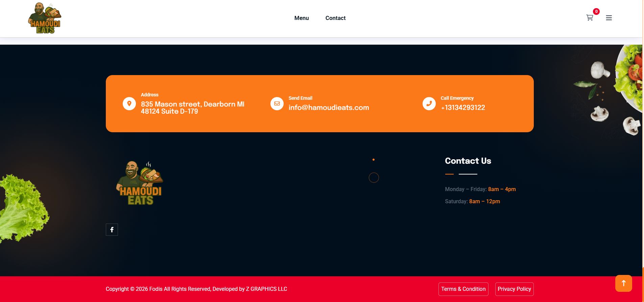Open the Privacy Policy link
This screenshot has height=302, width=644.
tap(514, 289)
